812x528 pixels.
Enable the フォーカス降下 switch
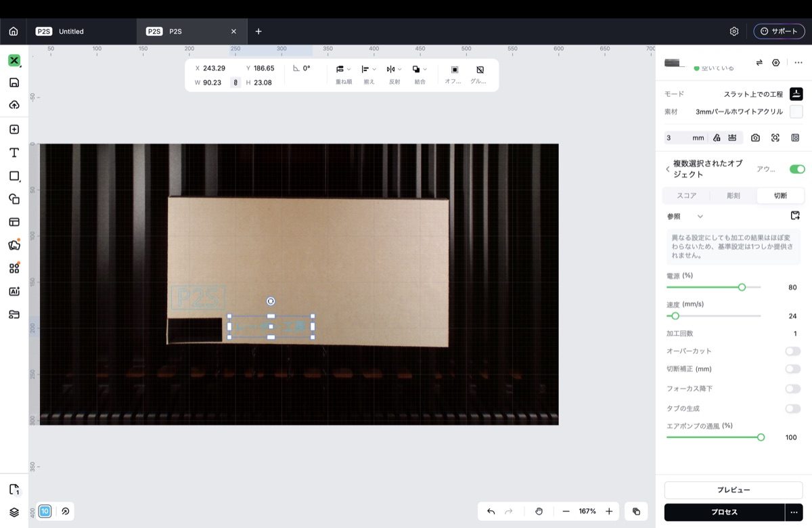[792, 389]
